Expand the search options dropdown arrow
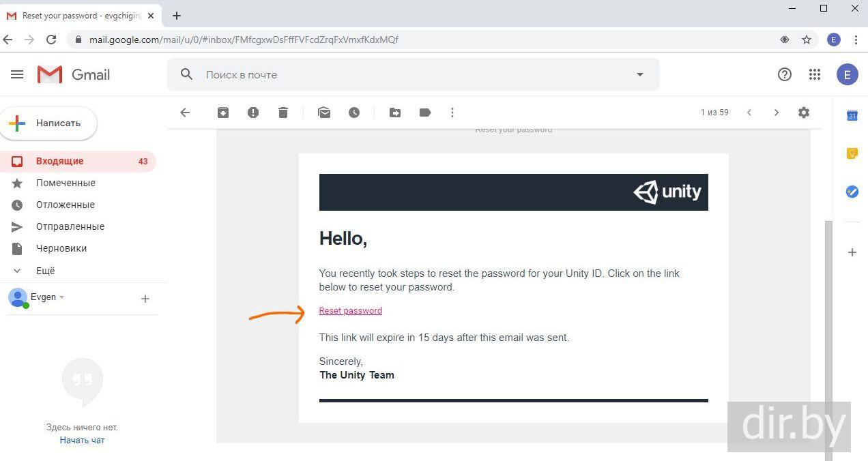Viewport: 868px width, 461px height. pyautogui.click(x=640, y=74)
